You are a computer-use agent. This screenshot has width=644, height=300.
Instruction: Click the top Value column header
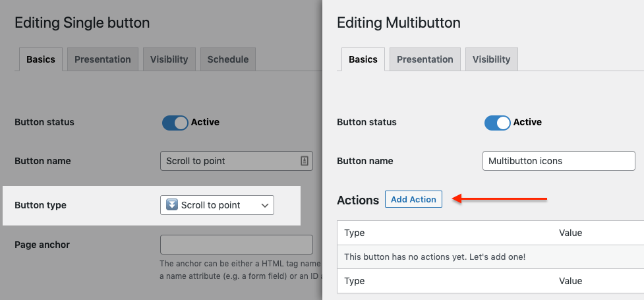click(570, 233)
